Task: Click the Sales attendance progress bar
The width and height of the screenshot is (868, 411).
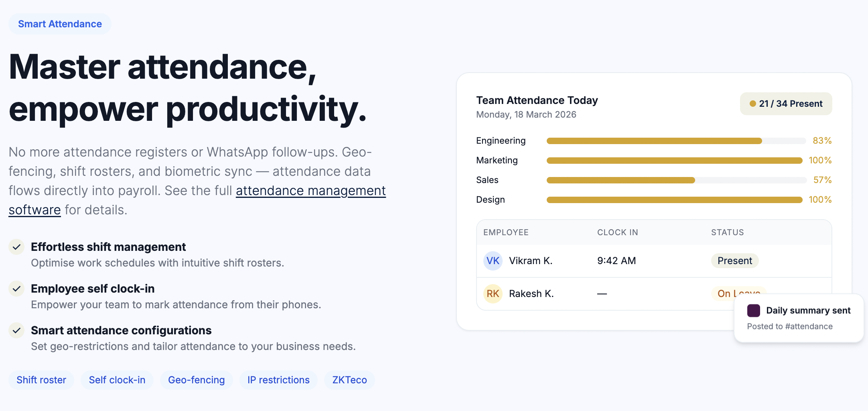Action: (x=676, y=180)
